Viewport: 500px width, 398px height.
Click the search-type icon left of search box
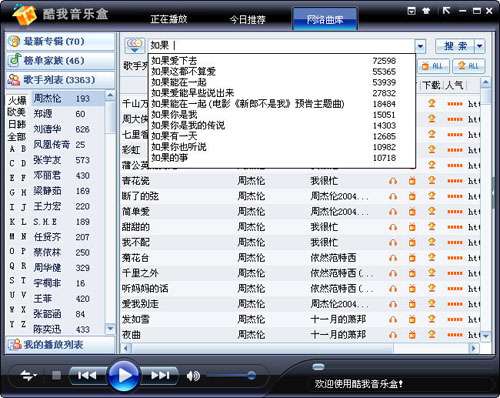pyautogui.click(x=135, y=45)
